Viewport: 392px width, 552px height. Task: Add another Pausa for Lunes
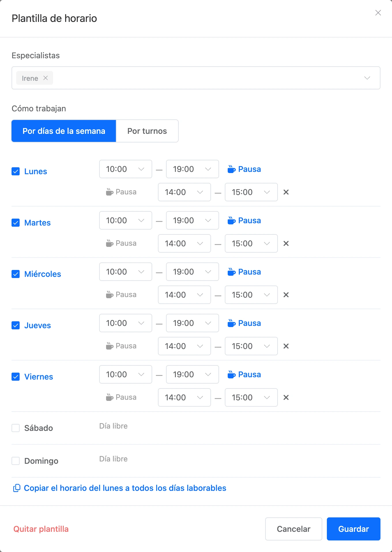(244, 169)
